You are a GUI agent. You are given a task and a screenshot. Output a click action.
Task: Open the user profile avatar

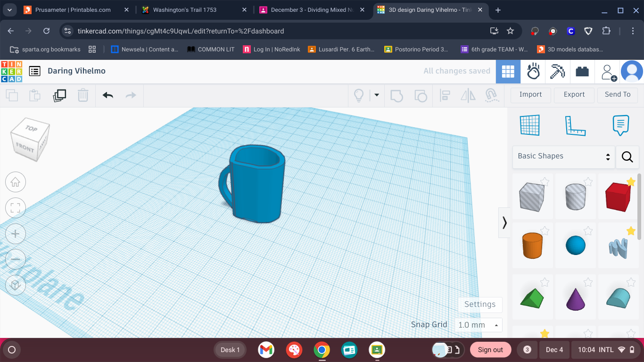tap(632, 72)
